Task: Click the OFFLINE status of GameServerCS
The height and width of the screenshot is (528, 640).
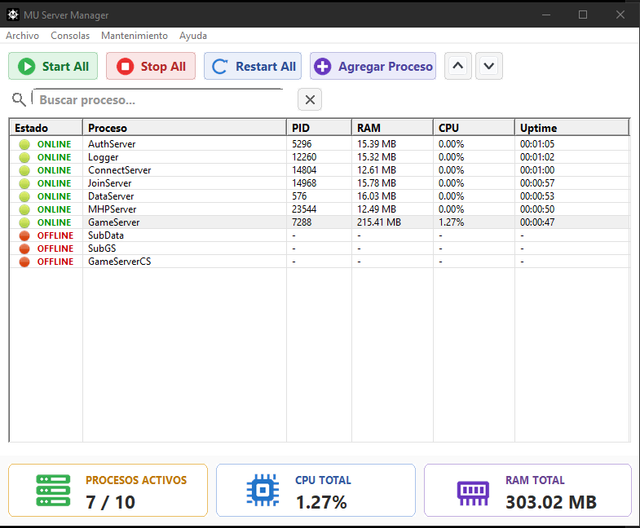Action: (x=55, y=262)
